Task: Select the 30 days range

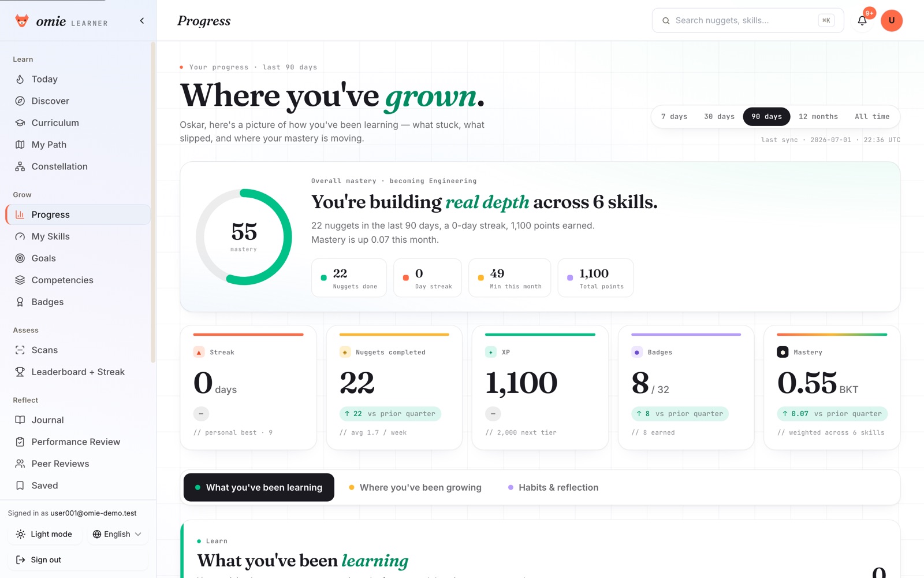Action: (x=719, y=116)
